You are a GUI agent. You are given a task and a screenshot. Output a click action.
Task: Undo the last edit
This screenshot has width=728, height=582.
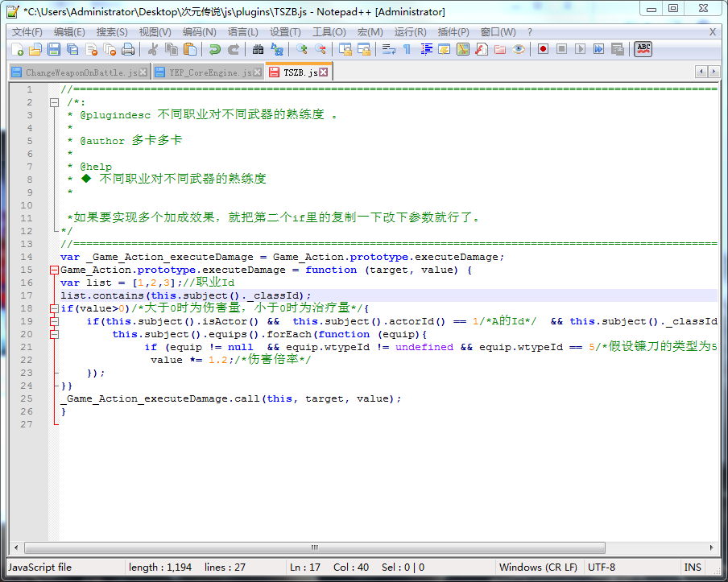(x=214, y=49)
